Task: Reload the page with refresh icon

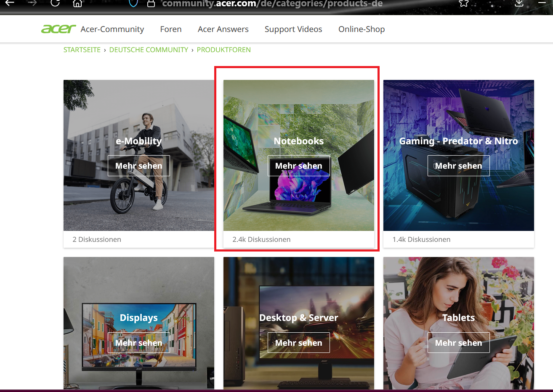Action: (55, 3)
